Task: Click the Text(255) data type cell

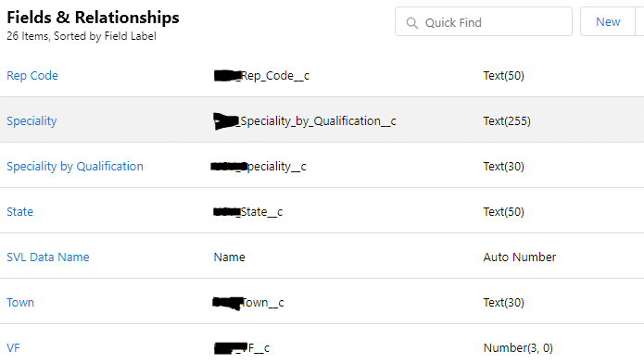Action: [507, 121]
